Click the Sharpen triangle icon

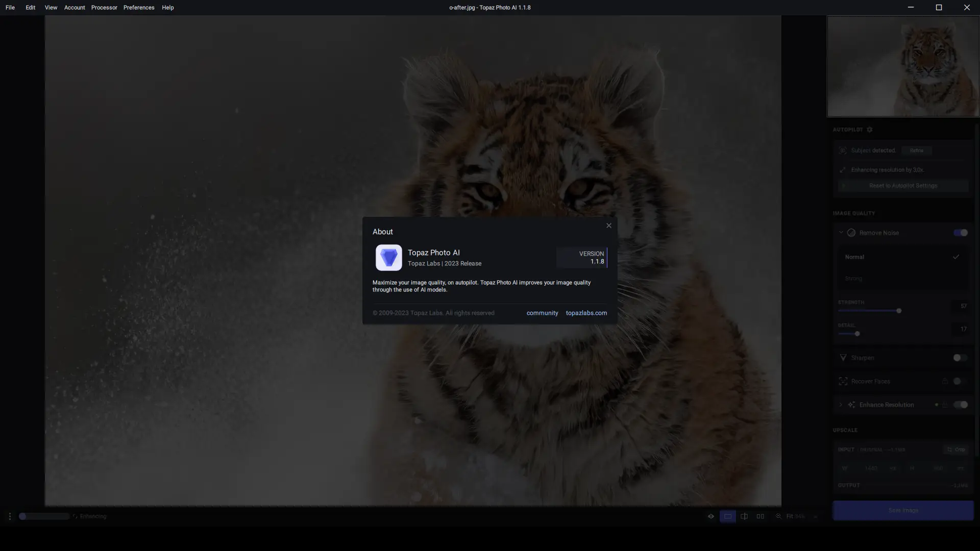click(x=843, y=358)
